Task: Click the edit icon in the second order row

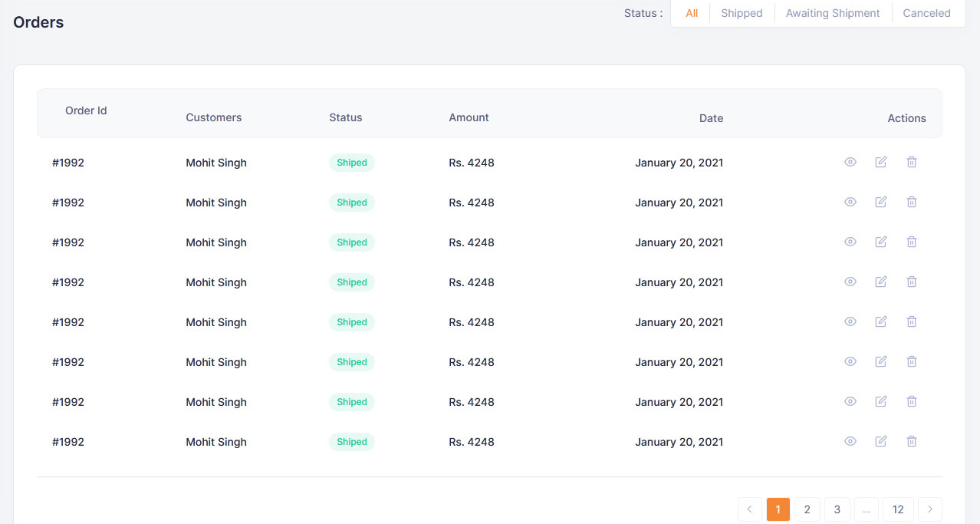Action: click(x=880, y=202)
